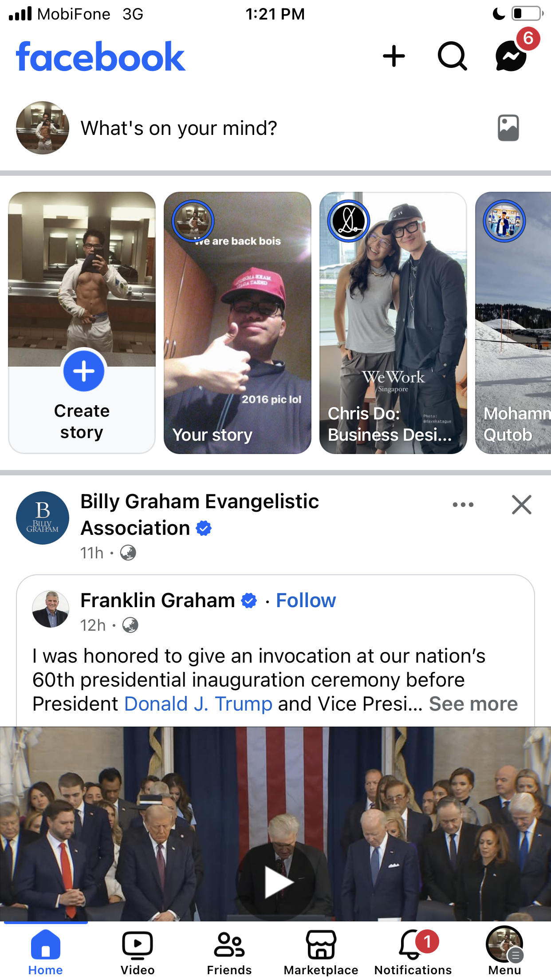This screenshot has width=551, height=980.
Task: Expand post text with See more
Action: [473, 704]
